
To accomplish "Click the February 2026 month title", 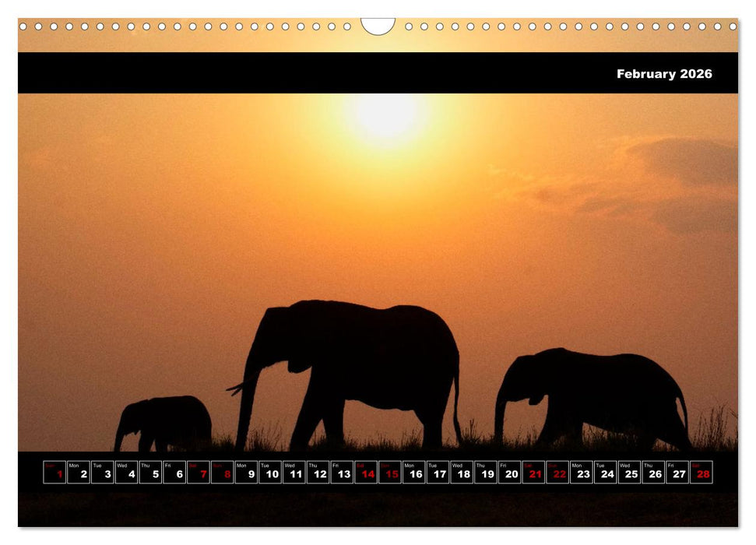I will click(x=663, y=75).
